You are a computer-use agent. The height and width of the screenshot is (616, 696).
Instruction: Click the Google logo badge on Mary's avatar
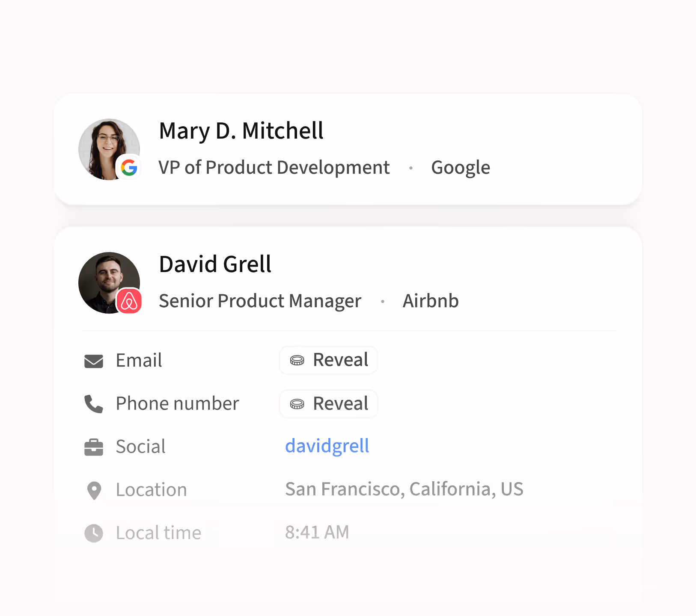(x=129, y=167)
